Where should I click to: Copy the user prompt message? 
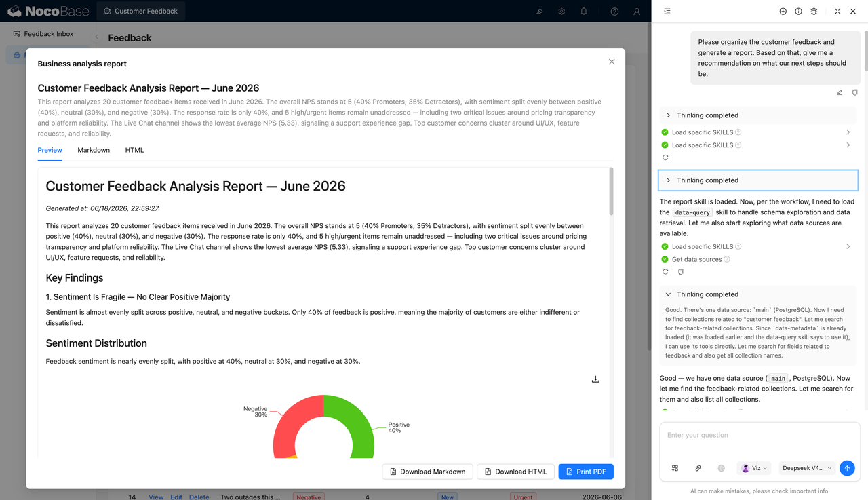854,92
